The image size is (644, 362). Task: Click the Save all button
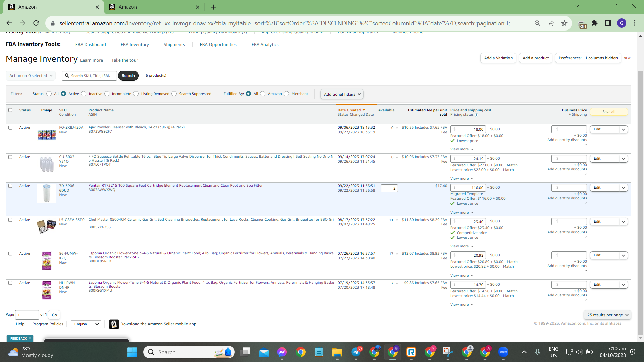coord(609,112)
